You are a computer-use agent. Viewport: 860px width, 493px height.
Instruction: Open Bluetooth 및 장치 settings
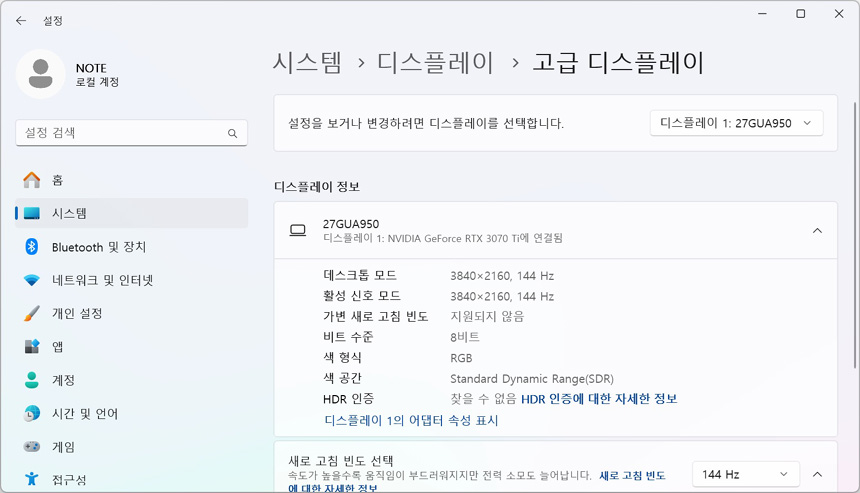(98, 247)
